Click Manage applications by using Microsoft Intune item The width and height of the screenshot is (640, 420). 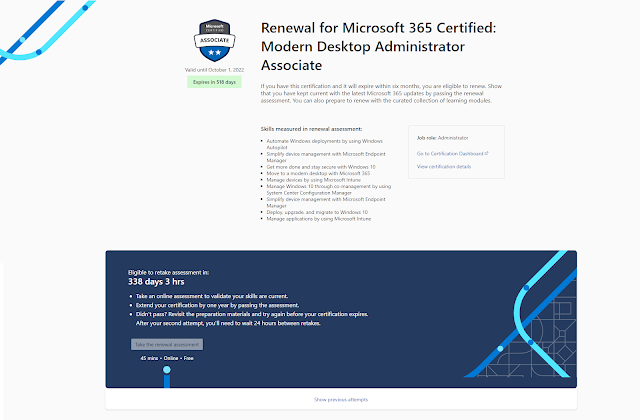pos(319,219)
